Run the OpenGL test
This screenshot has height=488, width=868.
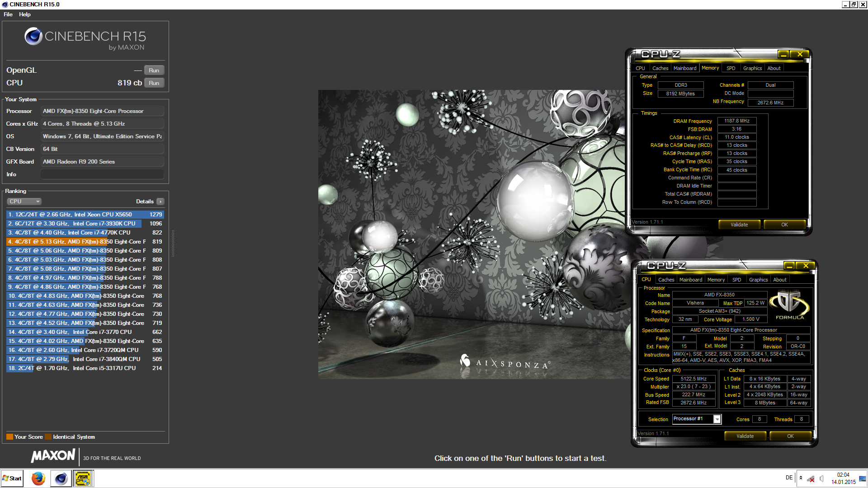154,70
